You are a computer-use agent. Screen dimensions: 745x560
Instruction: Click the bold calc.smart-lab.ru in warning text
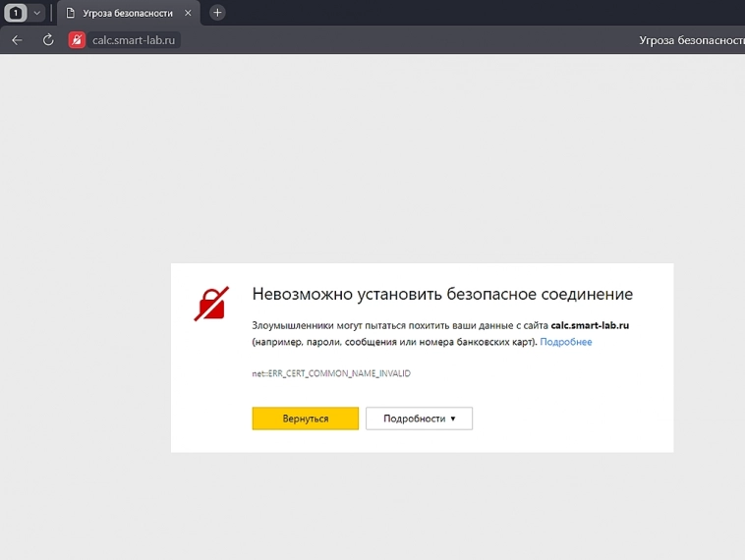coord(590,324)
